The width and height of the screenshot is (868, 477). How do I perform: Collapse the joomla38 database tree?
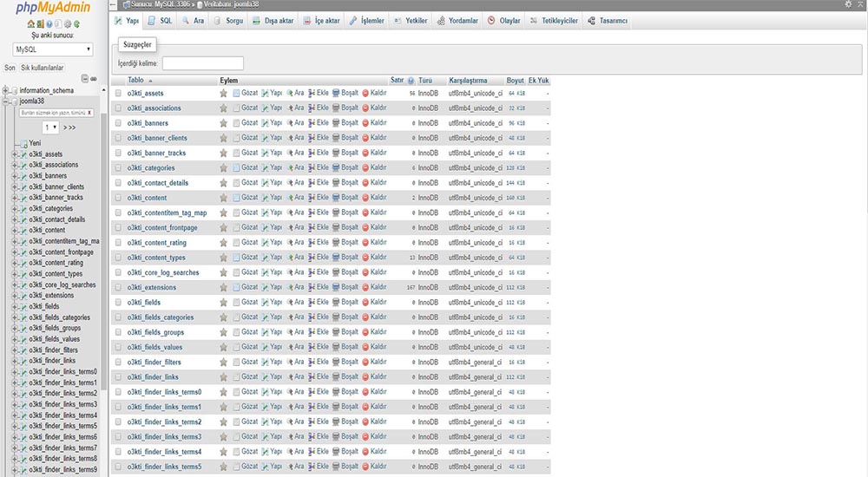(6, 101)
